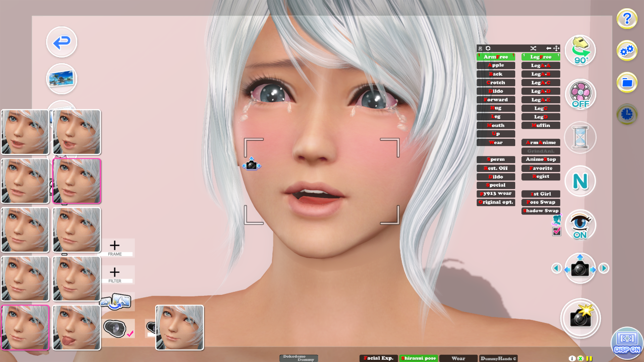Open the gears settings button
The width and height of the screenshot is (644, 362).
point(627,51)
